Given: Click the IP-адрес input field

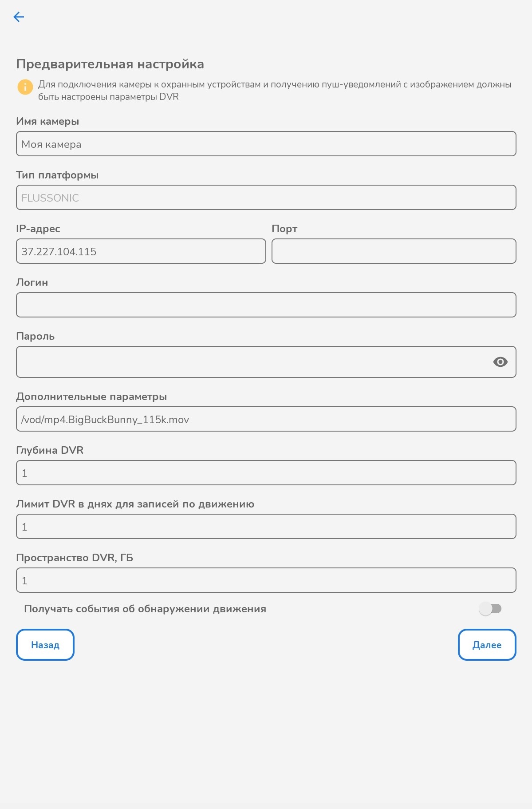Looking at the screenshot, I should coord(141,251).
